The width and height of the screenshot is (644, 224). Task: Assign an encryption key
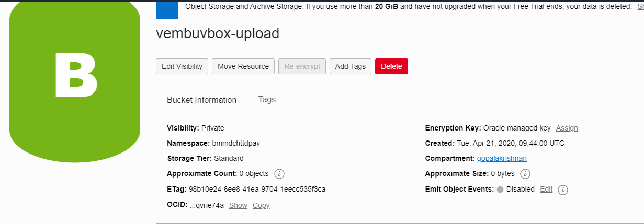tap(567, 128)
